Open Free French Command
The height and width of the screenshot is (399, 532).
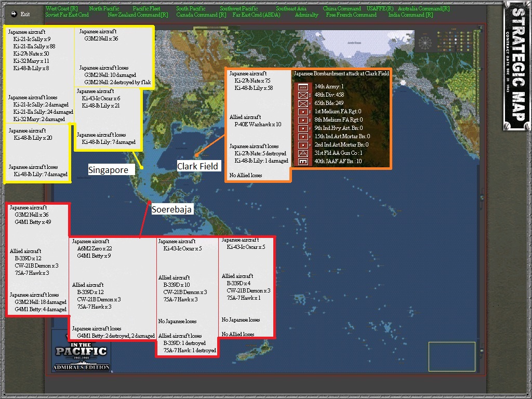click(351, 15)
